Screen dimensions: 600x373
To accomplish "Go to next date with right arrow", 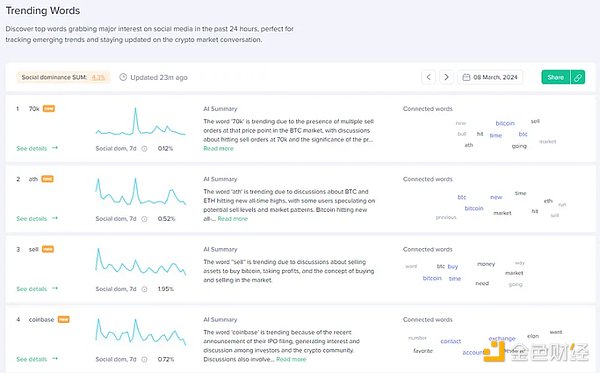I will click(x=446, y=77).
